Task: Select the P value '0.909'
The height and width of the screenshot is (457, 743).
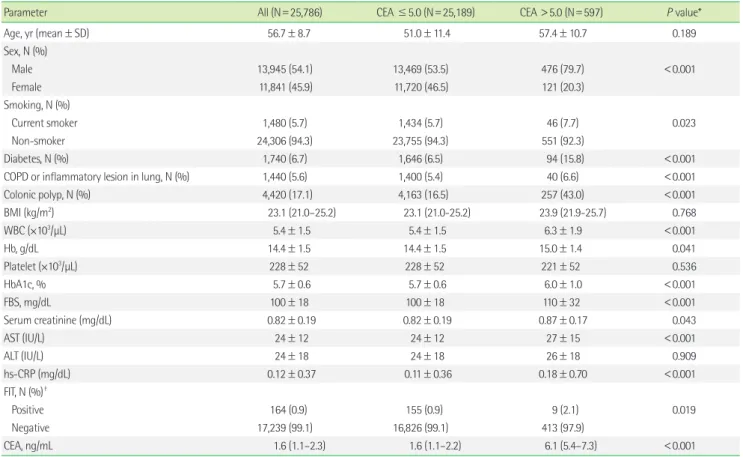Action: click(684, 356)
